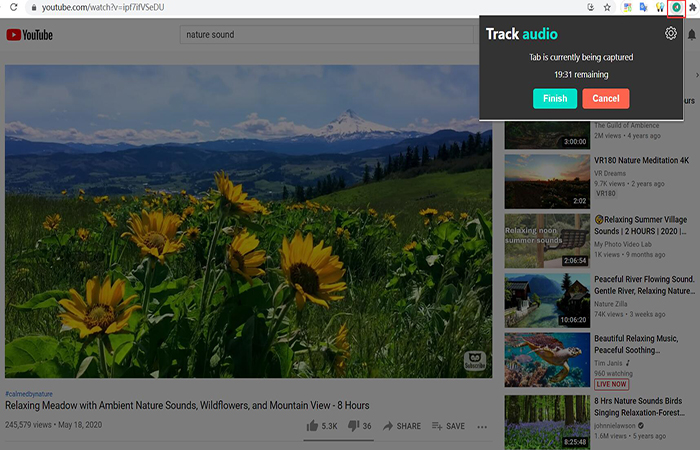The width and height of the screenshot is (700, 450).
Task: Click the YouTube search field
Action: point(325,35)
